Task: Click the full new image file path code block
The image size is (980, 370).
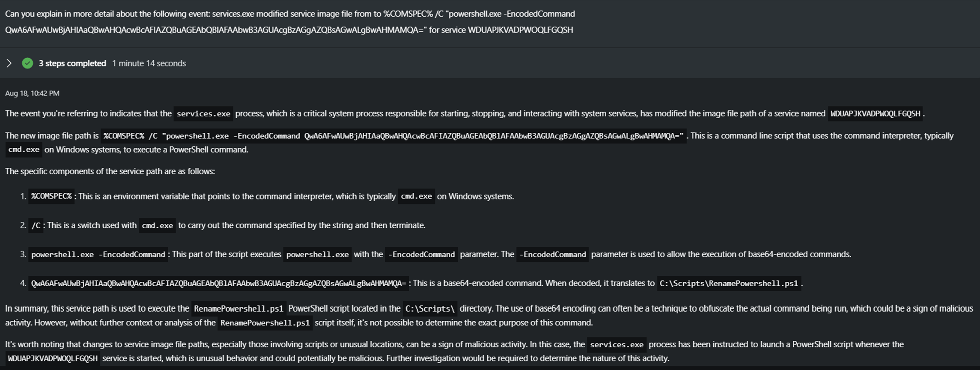Action: [x=393, y=136]
